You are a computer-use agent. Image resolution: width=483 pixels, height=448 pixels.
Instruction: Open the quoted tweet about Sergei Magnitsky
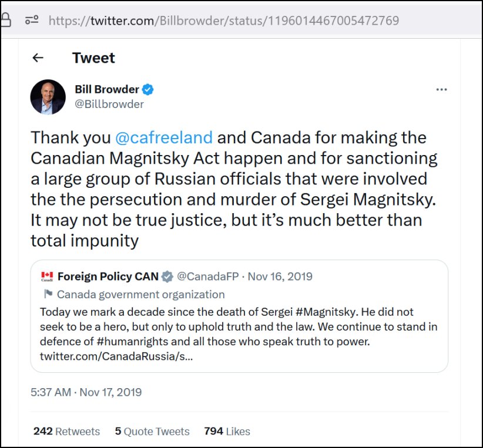click(x=239, y=326)
